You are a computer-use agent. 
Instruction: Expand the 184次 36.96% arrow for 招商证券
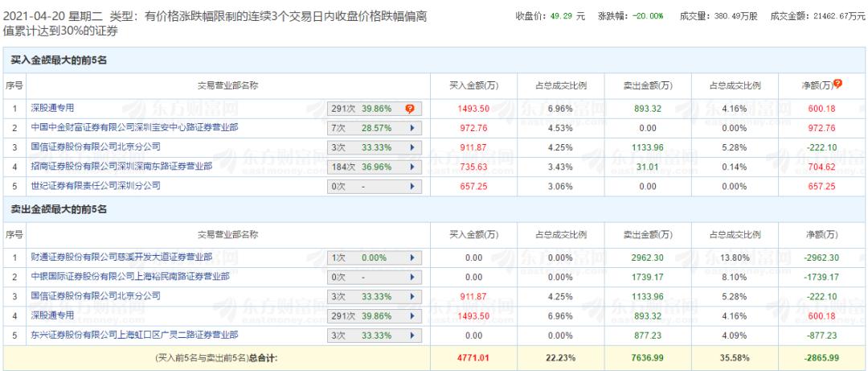[411, 167]
